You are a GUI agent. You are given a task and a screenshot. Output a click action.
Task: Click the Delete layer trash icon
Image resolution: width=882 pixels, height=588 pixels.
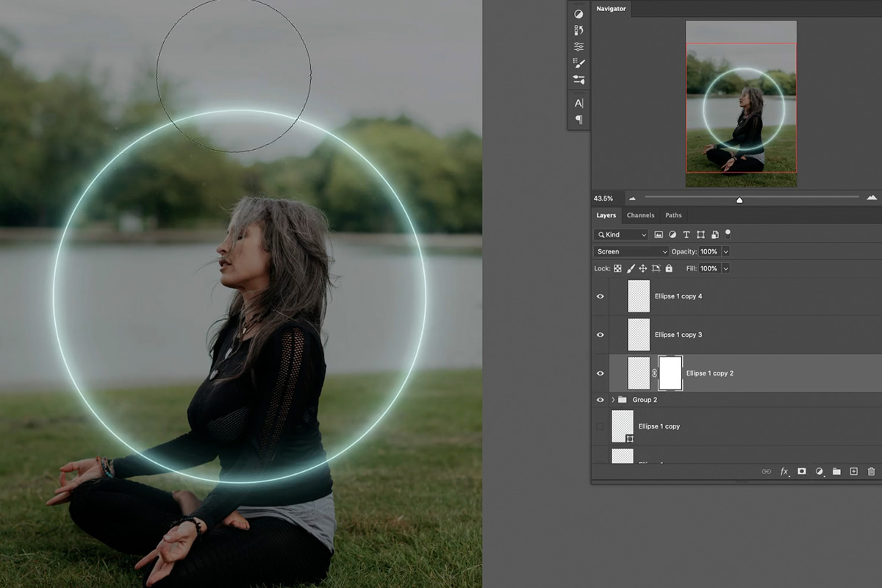[871, 471]
